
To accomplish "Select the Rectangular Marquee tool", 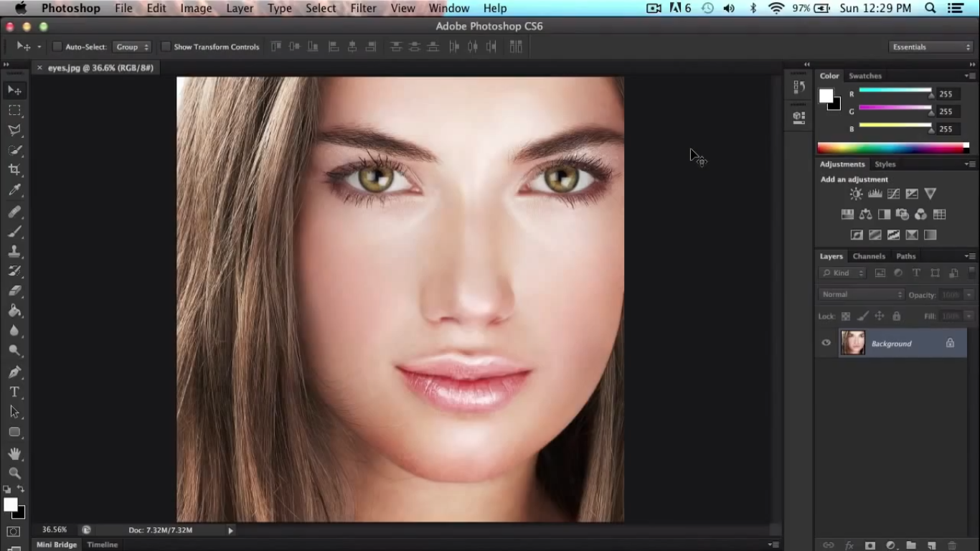I will click(x=14, y=110).
